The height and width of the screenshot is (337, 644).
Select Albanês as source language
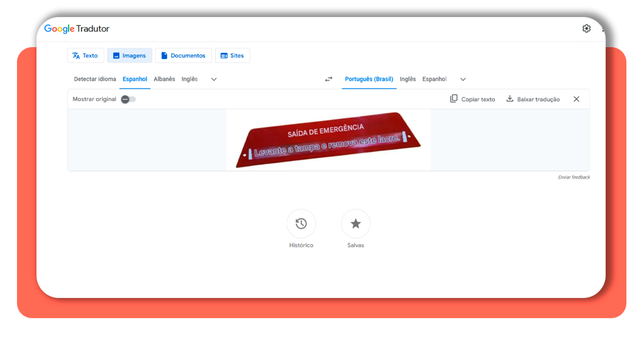164,79
